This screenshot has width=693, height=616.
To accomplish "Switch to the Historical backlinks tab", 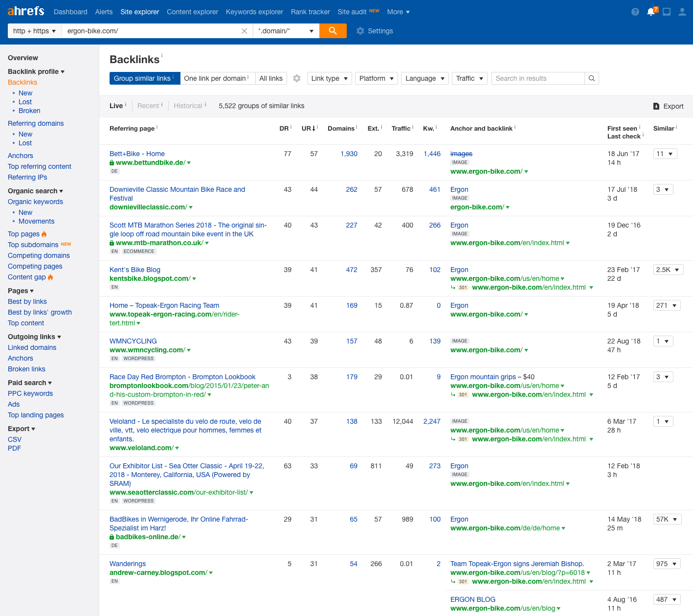I will [x=188, y=106].
